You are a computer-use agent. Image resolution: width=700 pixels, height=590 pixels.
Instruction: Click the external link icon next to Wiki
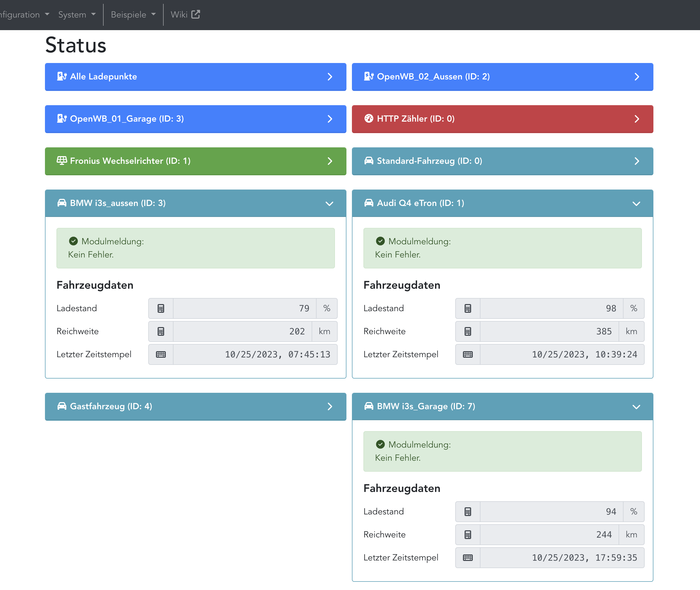[x=195, y=15]
